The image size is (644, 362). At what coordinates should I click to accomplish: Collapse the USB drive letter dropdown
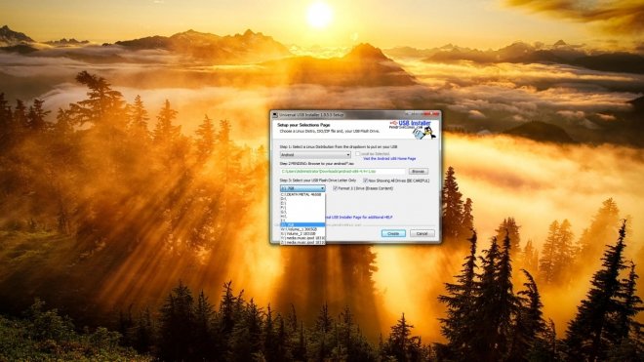pos(302,188)
